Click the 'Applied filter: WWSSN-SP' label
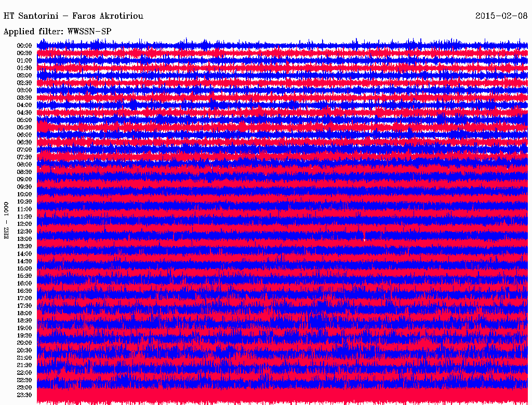 point(57,32)
